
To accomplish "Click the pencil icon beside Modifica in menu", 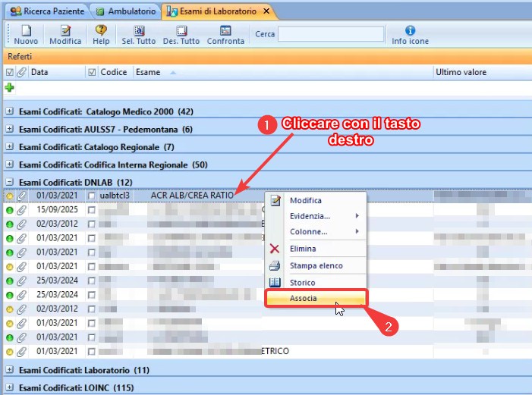I will tap(275, 200).
